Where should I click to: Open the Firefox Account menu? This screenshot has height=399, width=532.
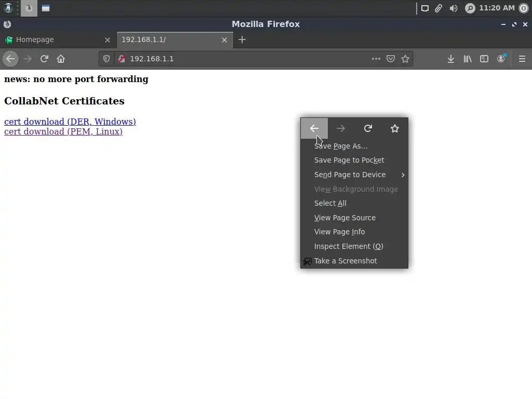[501, 59]
